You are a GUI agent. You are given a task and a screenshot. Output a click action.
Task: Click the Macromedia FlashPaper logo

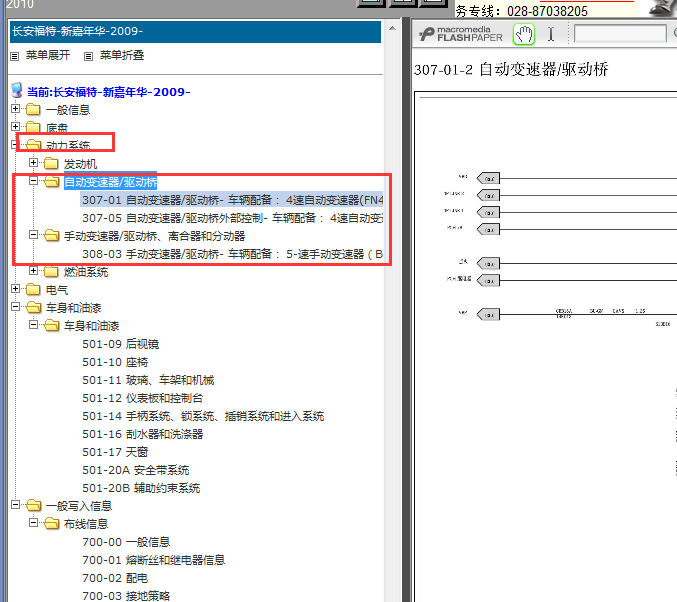(461, 34)
